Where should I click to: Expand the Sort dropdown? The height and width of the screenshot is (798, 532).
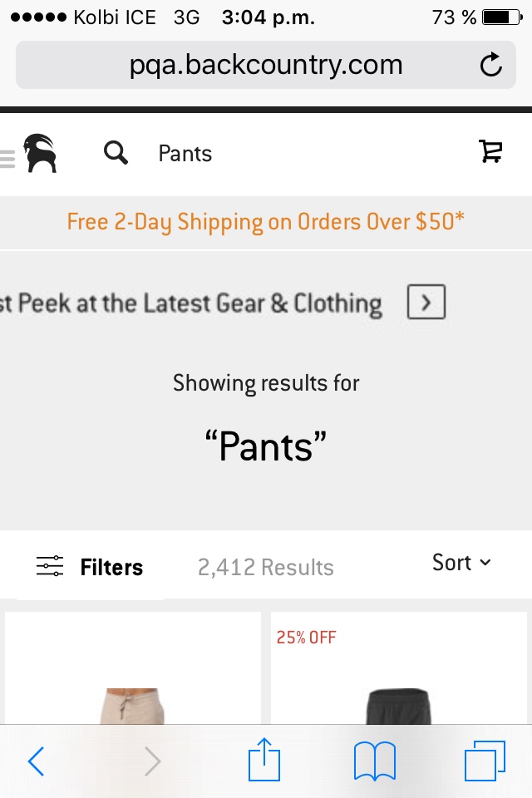461,563
